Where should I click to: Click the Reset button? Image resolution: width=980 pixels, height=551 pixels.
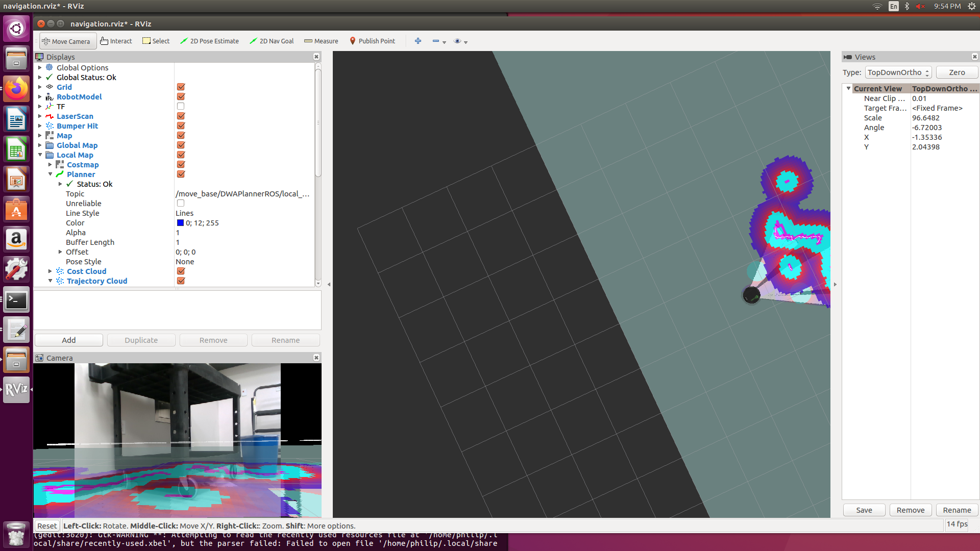click(x=47, y=526)
